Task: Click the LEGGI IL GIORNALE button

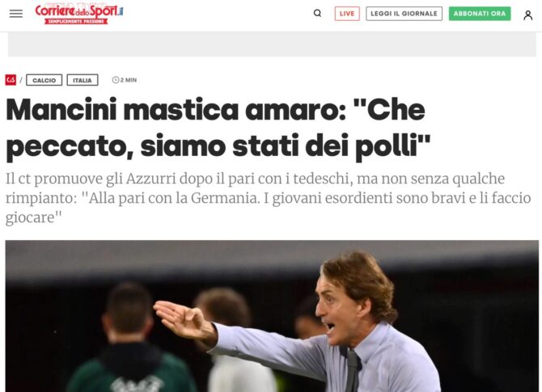Action: click(x=404, y=14)
